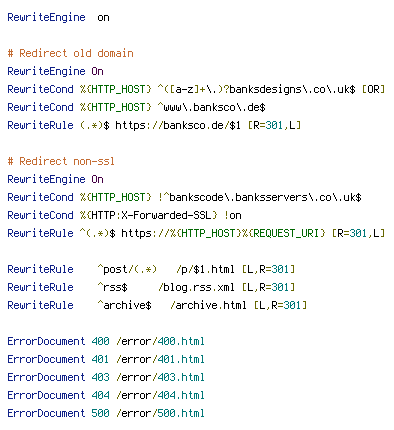Image resolution: width=394 pixels, height=430 pixels.
Task: Click the first RewriteEngine on line
Action: coord(58,17)
